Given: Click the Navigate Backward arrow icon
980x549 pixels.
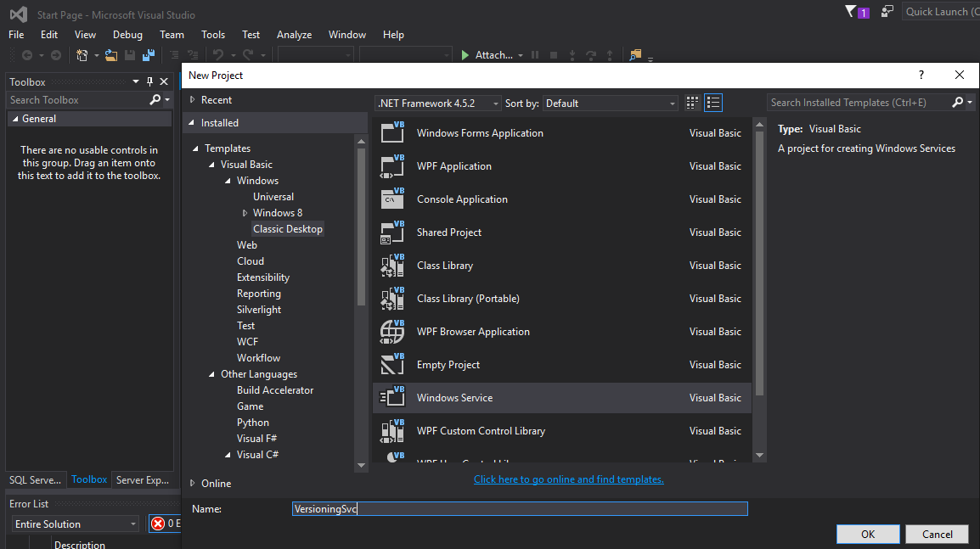Looking at the screenshot, I should tap(27, 55).
